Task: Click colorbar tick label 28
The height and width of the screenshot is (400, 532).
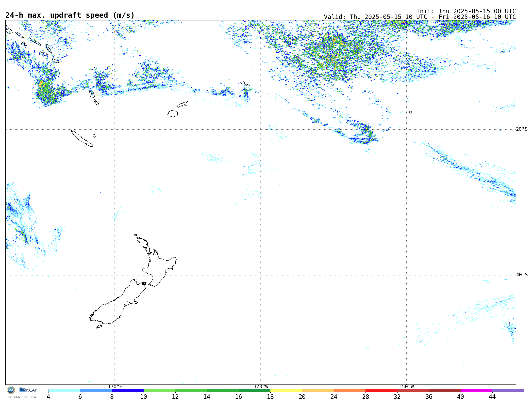Action: point(366,397)
